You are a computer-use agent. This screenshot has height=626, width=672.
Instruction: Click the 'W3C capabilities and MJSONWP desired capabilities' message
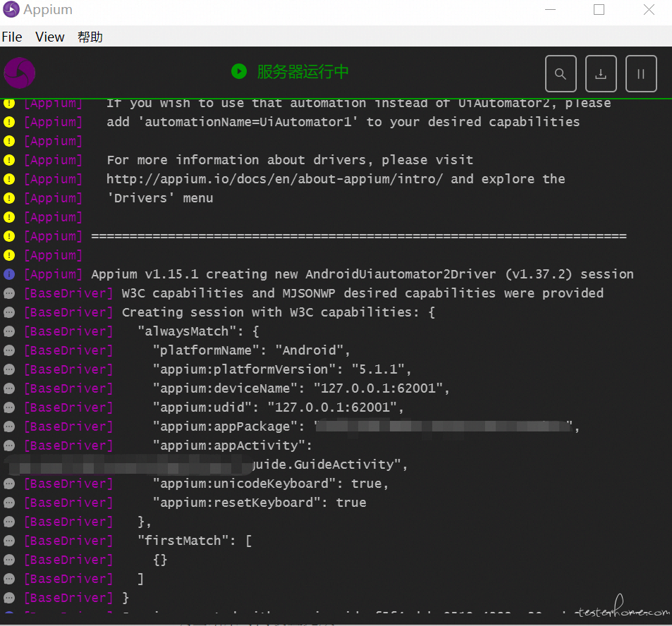point(362,293)
